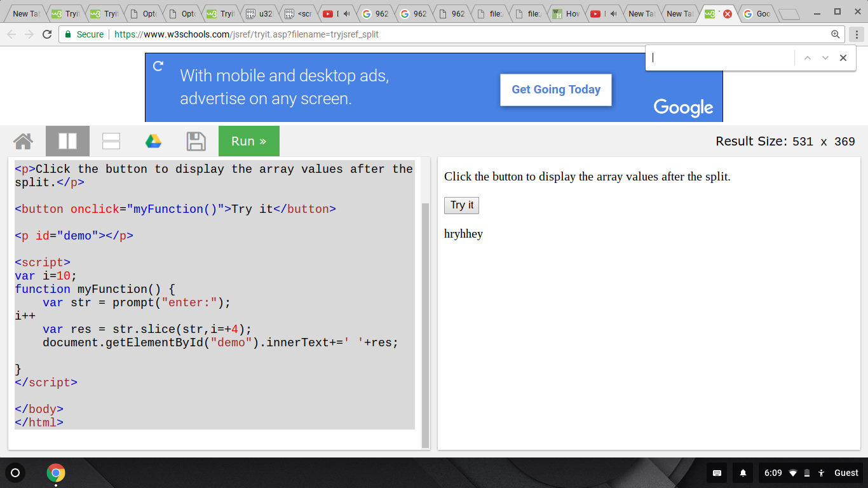
Task: Click the 'i++' code line
Action: click(x=25, y=316)
